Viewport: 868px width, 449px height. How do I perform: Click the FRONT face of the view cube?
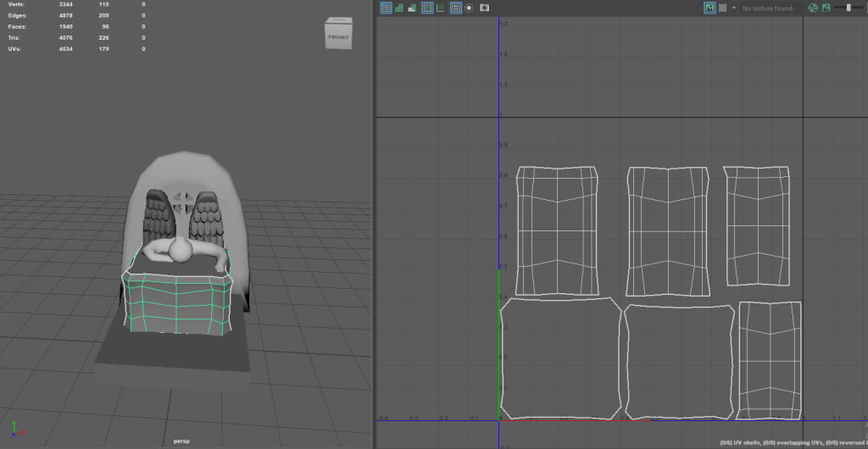[337, 37]
